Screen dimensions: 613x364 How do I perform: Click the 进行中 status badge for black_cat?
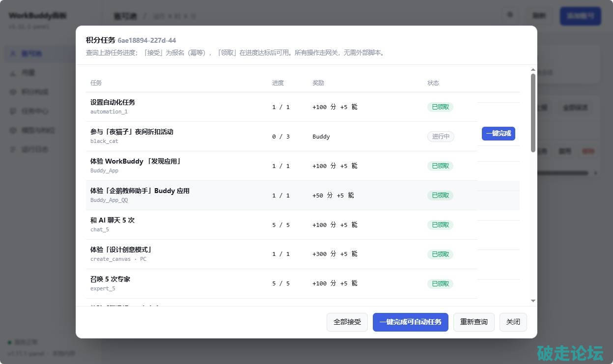coord(441,137)
